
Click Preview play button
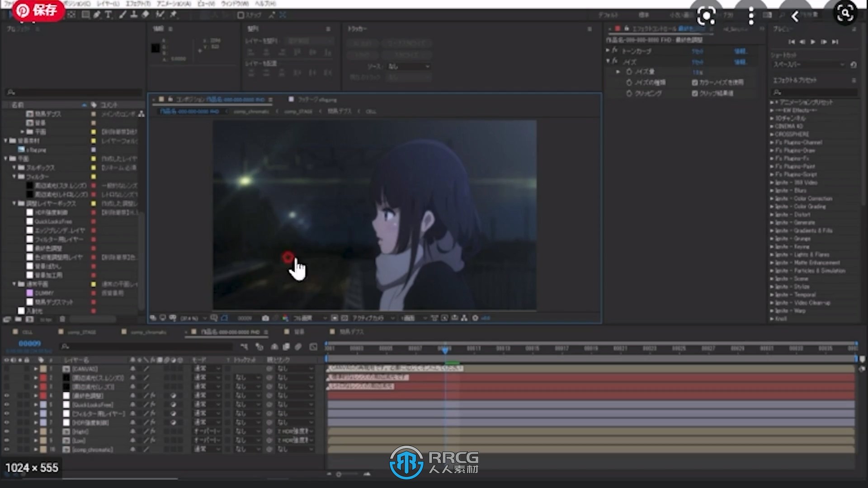click(x=813, y=42)
